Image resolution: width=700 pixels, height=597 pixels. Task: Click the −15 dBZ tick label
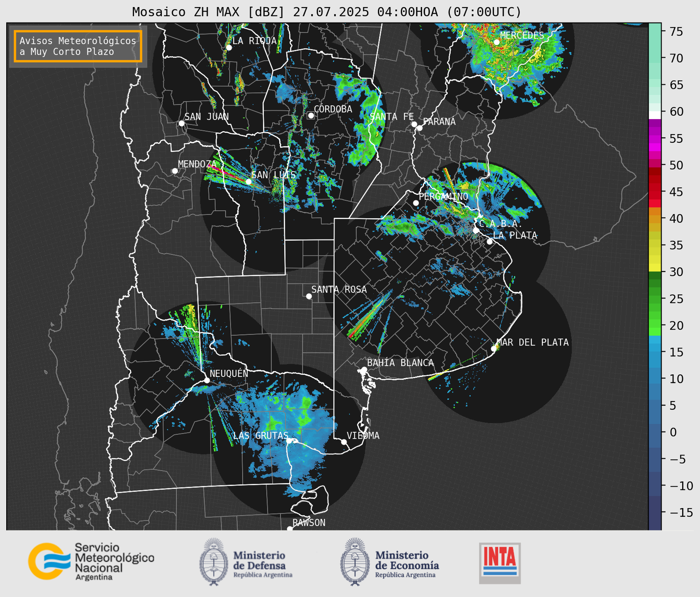[x=681, y=513]
